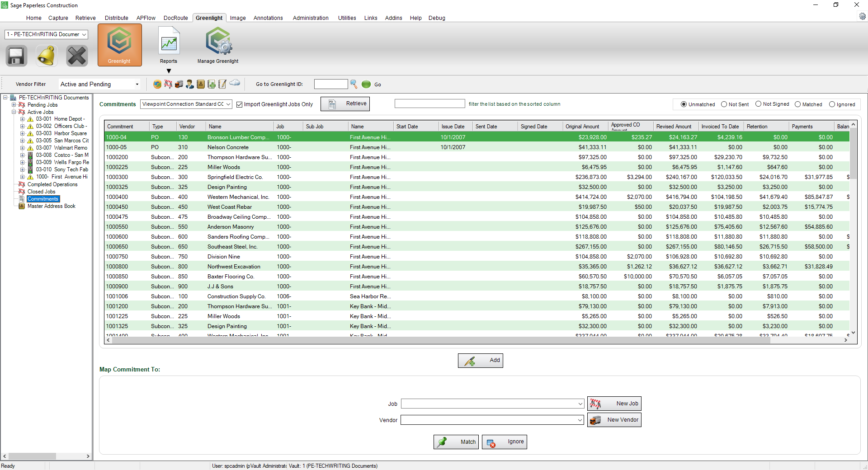Click the Ignore button
This screenshot has width=868, height=470.
[505, 442]
